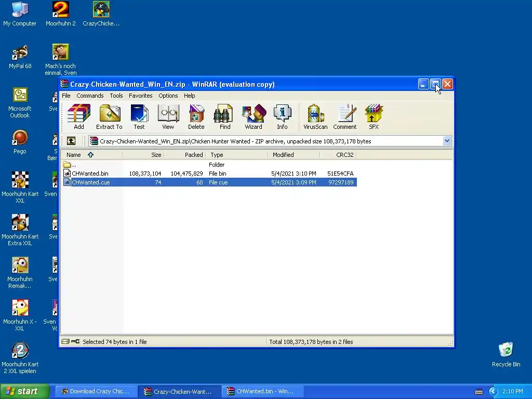Open the Options menu
532x399 pixels.
click(x=168, y=96)
